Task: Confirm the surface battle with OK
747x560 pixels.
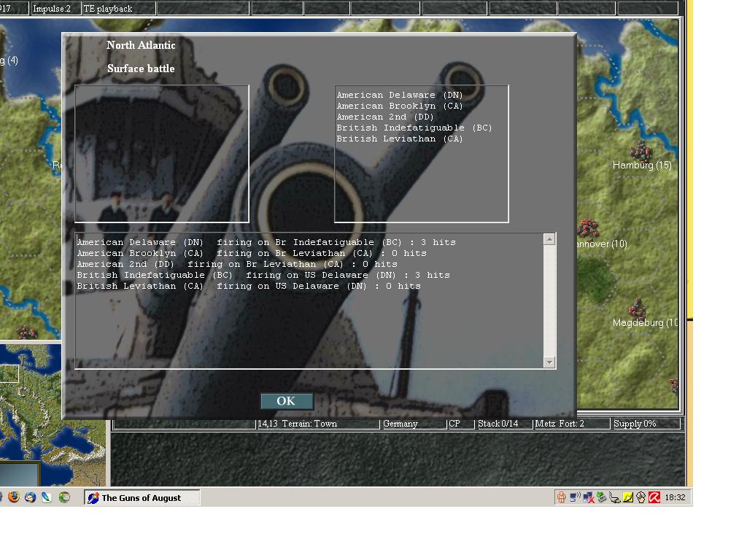Action: click(x=287, y=401)
